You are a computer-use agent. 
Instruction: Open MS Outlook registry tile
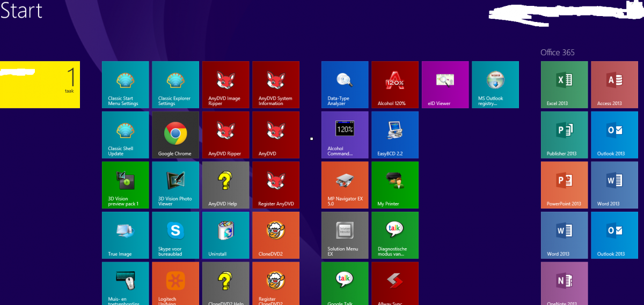tap(495, 85)
